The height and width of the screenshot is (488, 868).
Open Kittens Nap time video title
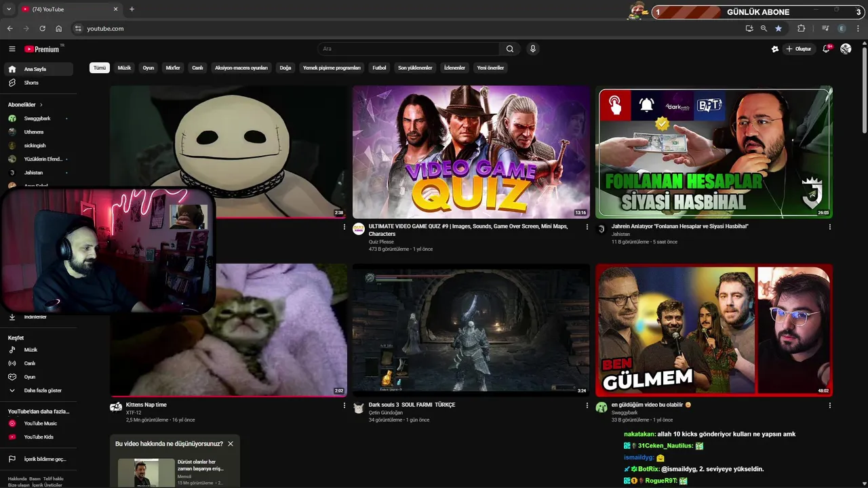(x=146, y=405)
